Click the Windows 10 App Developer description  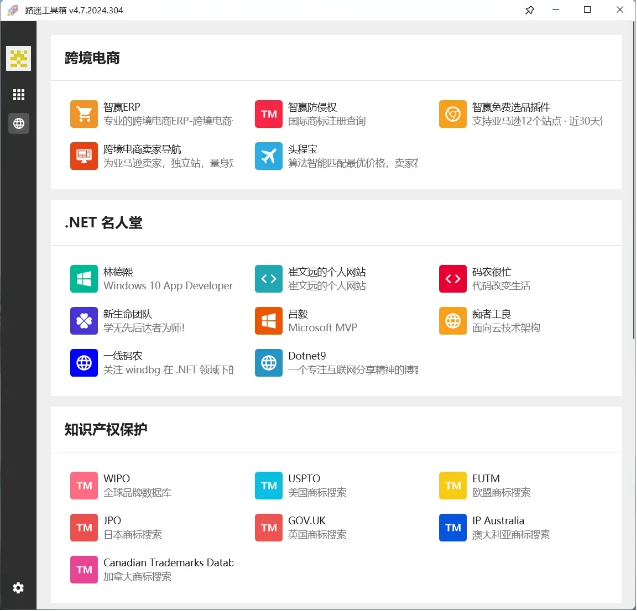coord(168,286)
